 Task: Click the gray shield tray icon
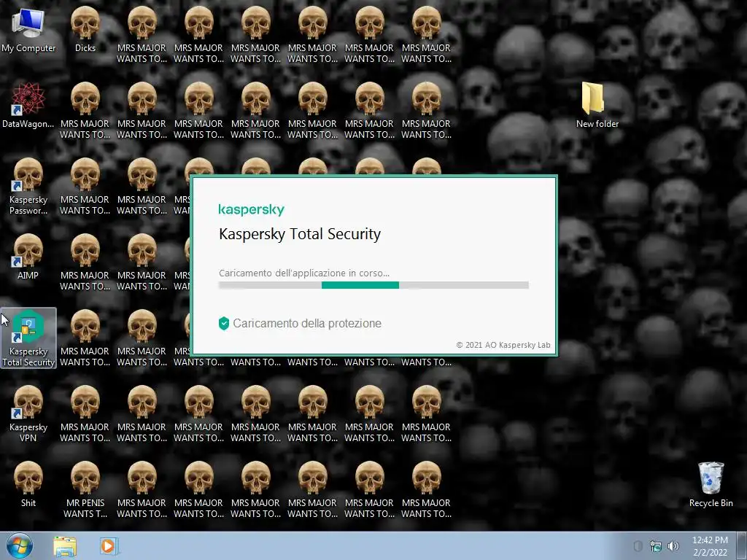pyautogui.click(x=638, y=546)
